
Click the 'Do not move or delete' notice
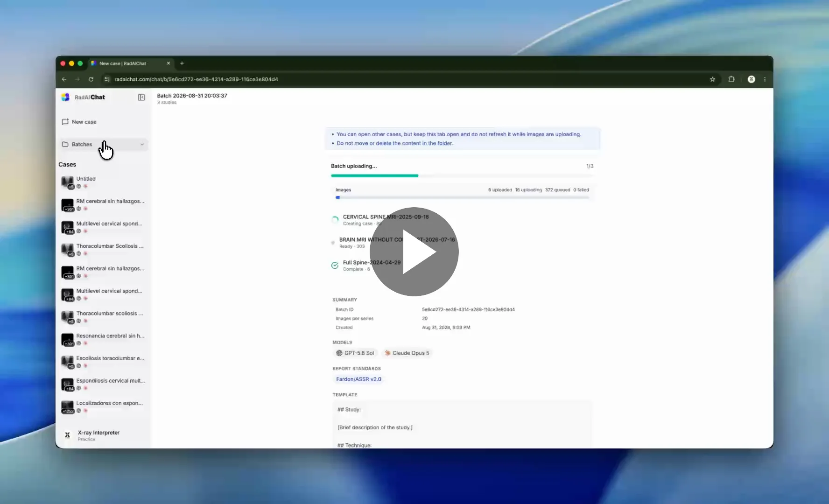(394, 143)
